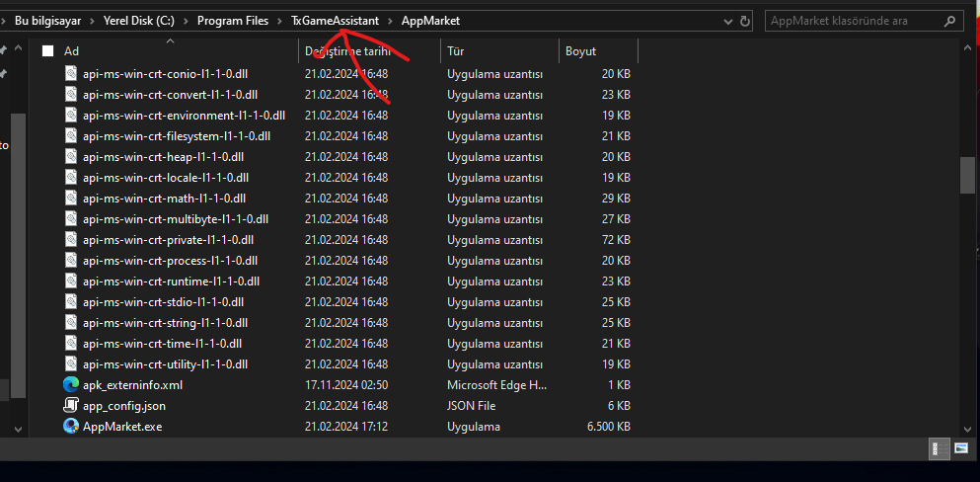Click the api-ms-win-crt-multibyte DLL file icon
980x482 pixels.
[x=71, y=219]
